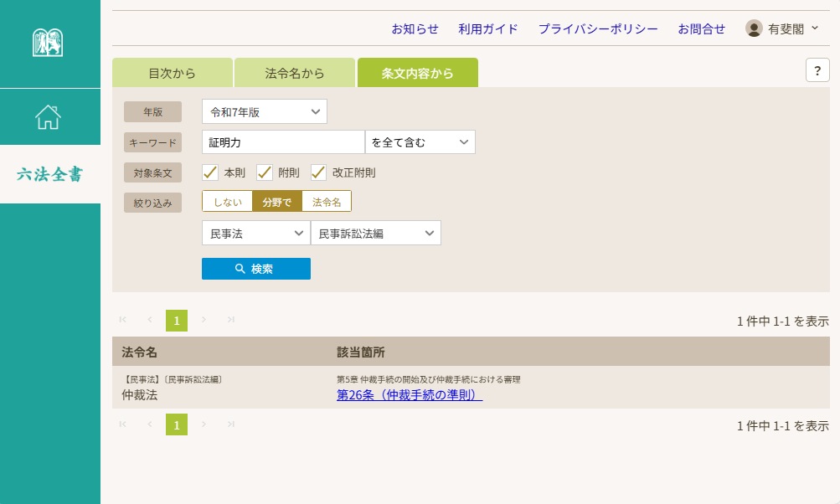The width and height of the screenshot is (840, 504).
Task: Uncheck the 改正附則 checkbox
Action: point(319,172)
